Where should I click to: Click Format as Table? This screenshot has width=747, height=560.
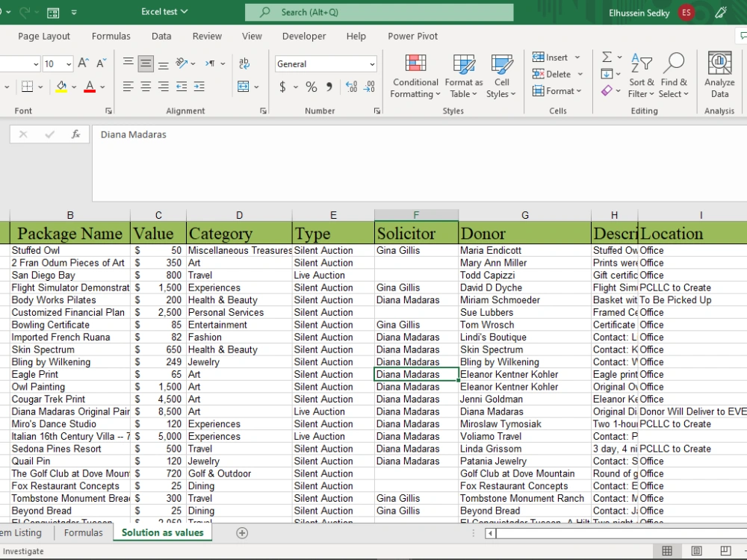point(463,75)
